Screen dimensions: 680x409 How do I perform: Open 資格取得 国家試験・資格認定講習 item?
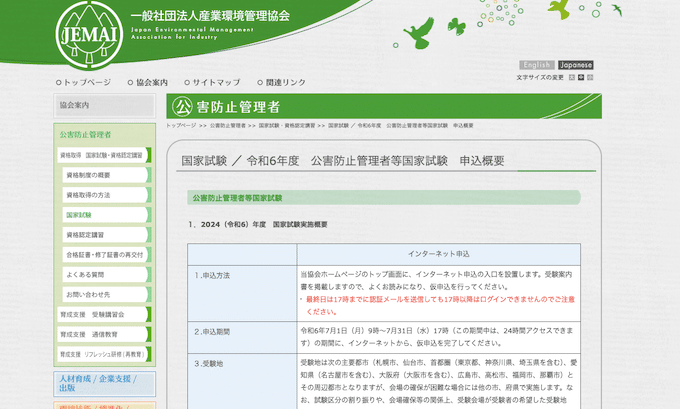pyautogui.click(x=104, y=155)
